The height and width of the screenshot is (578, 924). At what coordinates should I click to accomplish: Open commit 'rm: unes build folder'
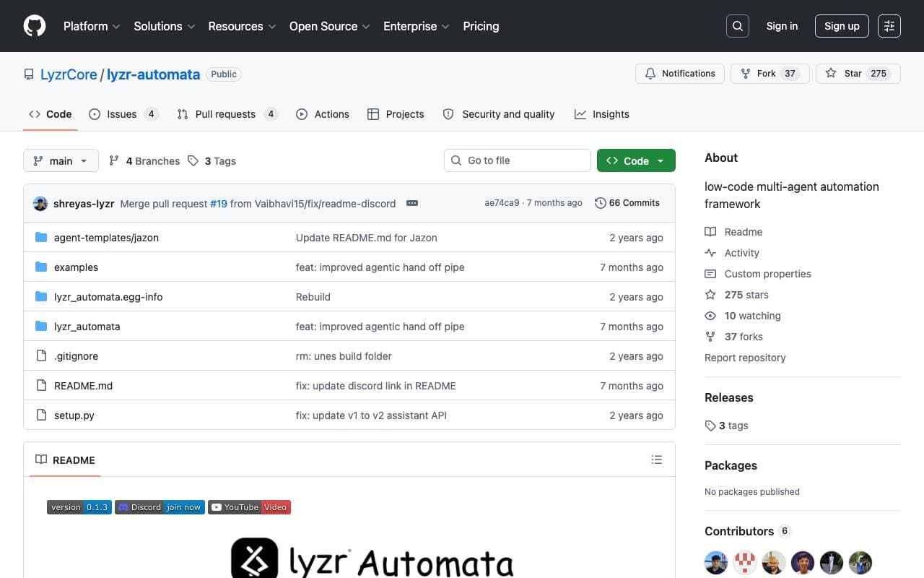[344, 356]
